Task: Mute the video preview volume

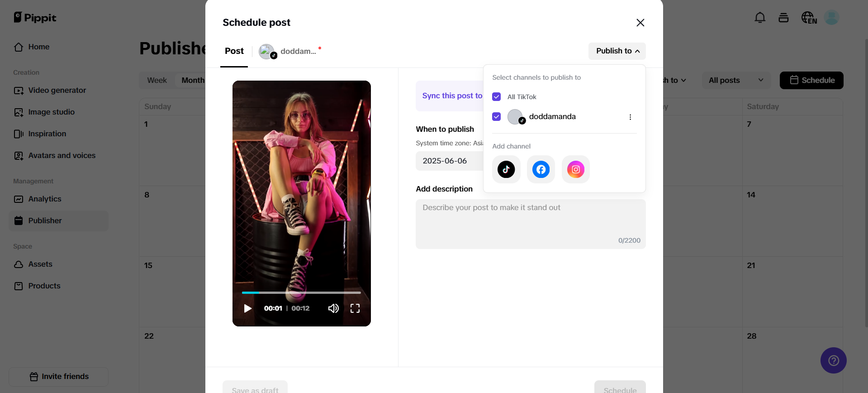Action: pos(333,308)
